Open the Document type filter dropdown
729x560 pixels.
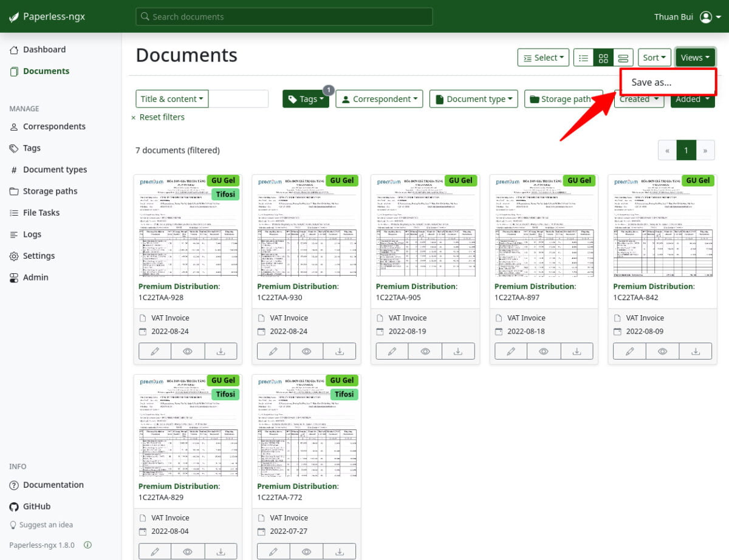pos(473,98)
